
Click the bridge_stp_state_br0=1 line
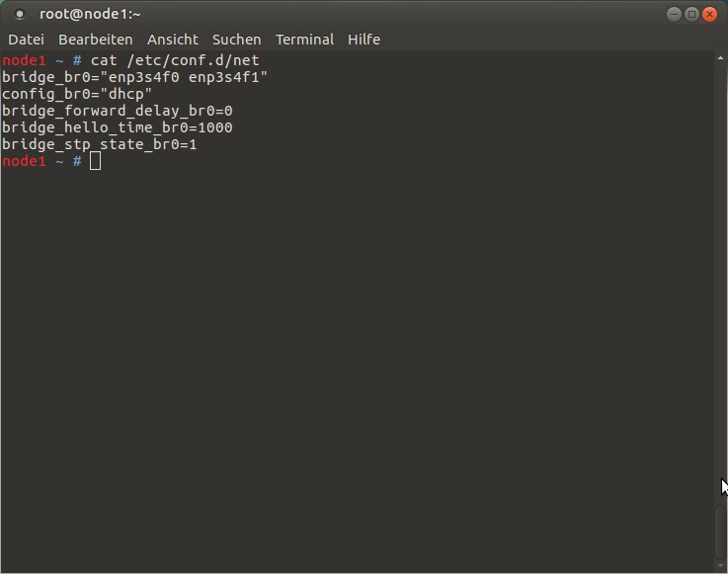[x=100, y=144]
